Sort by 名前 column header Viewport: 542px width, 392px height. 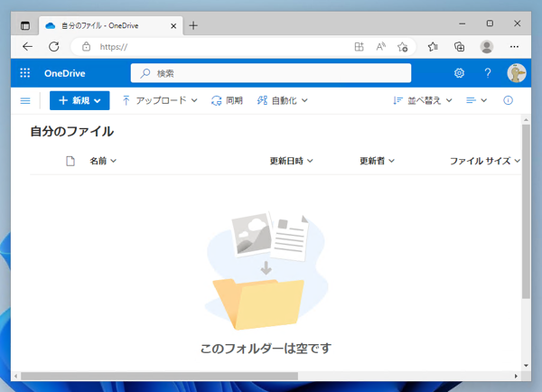pos(103,161)
